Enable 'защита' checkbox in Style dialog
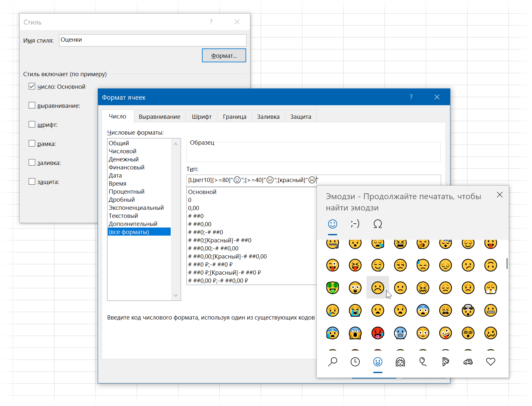Viewport: 532px width, 406px height. click(32, 181)
